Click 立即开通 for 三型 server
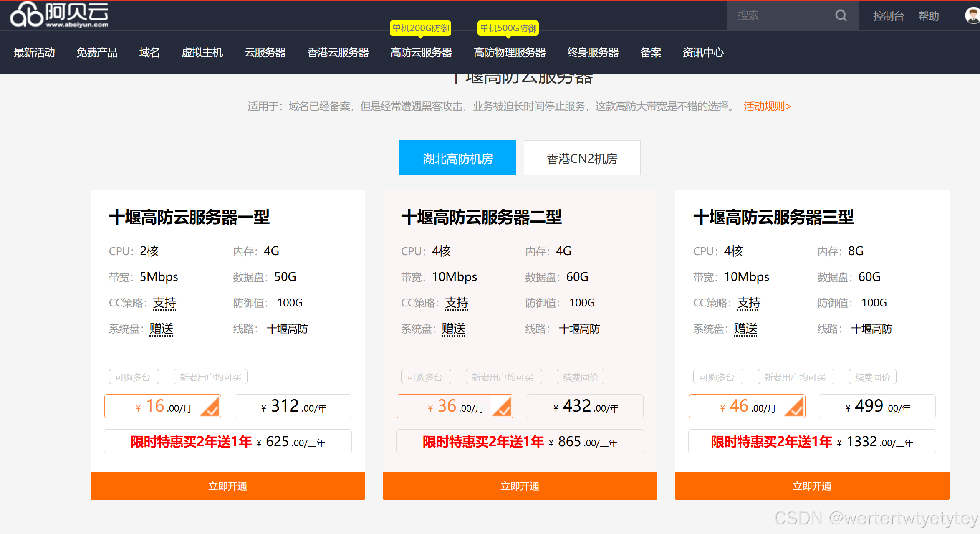This screenshot has height=534, width=980. click(812, 486)
